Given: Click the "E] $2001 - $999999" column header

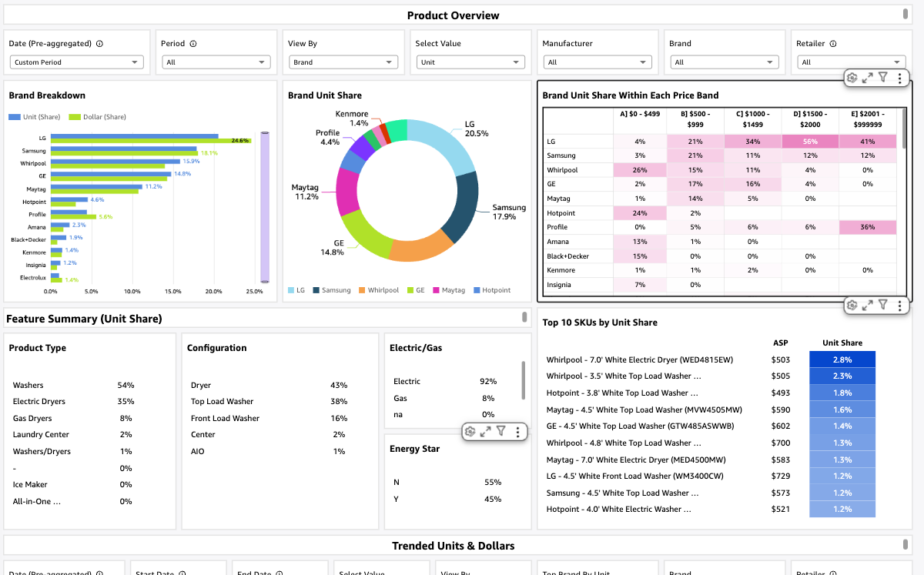Looking at the screenshot, I should (868, 119).
